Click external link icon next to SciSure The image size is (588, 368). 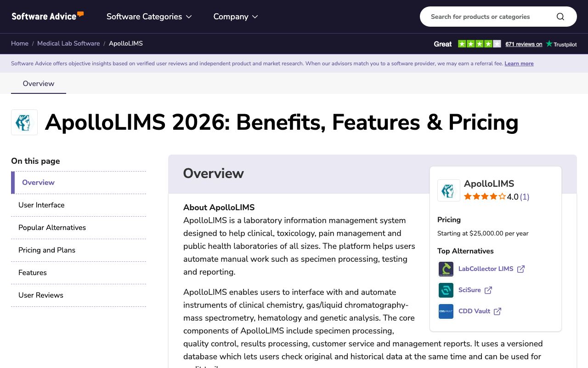(488, 290)
